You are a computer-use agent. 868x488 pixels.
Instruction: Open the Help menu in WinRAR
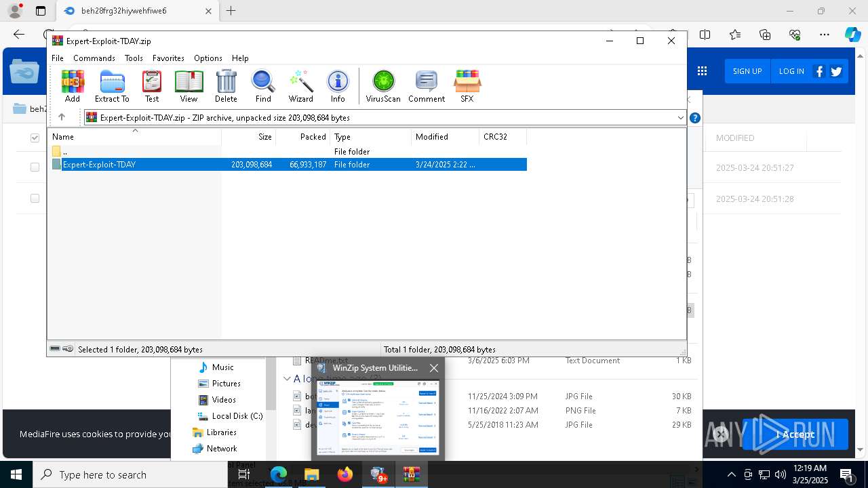click(x=240, y=58)
